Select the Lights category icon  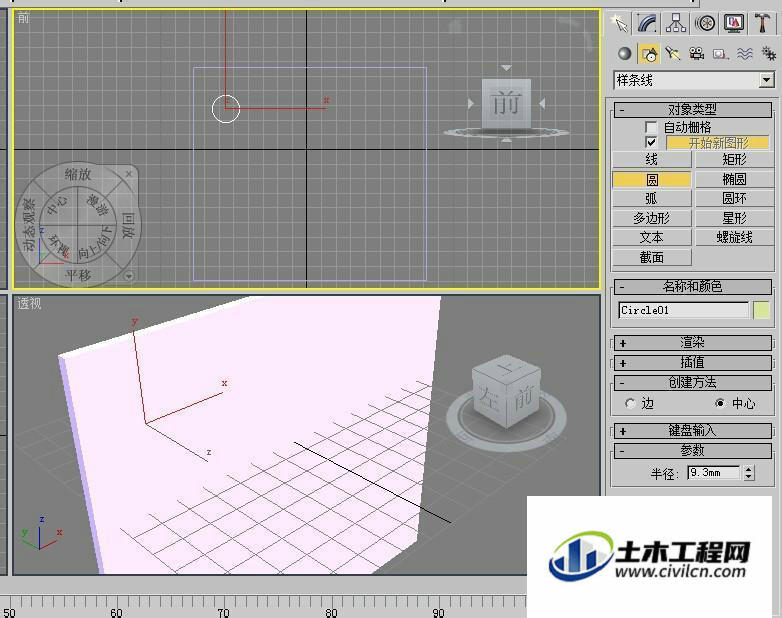(x=673, y=53)
